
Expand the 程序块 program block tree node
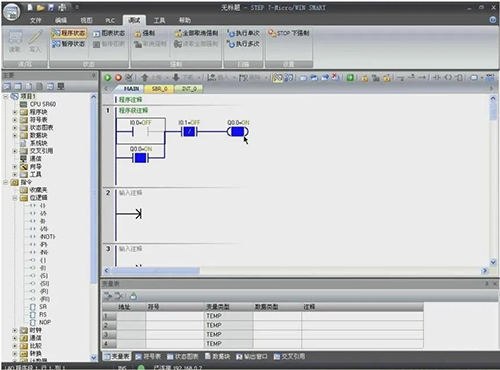point(15,112)
